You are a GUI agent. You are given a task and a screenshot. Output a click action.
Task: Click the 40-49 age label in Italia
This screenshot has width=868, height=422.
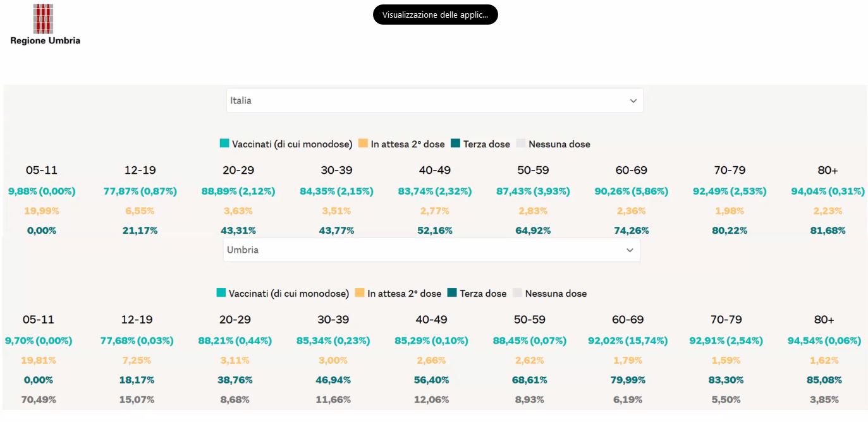click(435, 171)
